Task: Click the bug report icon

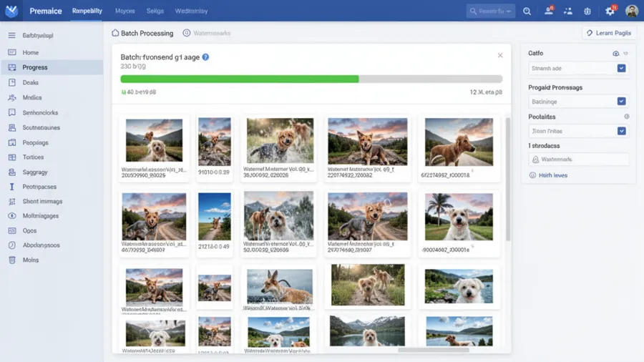Action: (x=587, y=11)
